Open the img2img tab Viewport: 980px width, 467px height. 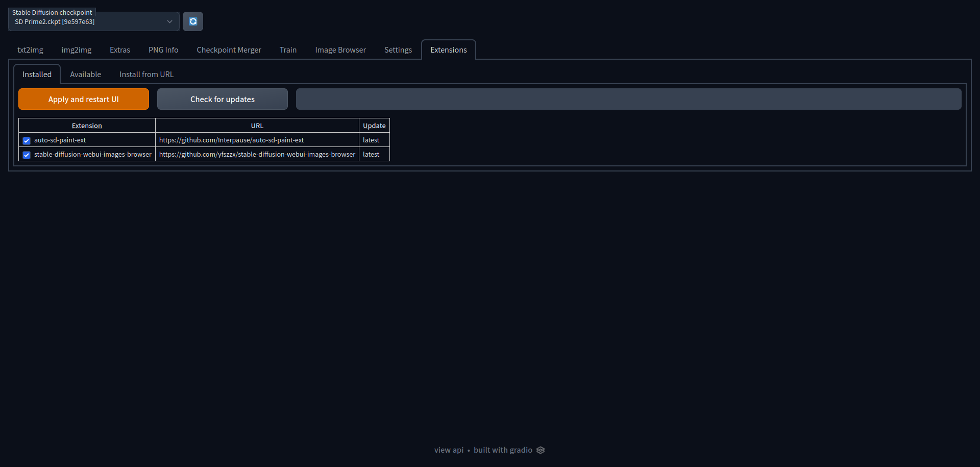click(76, 50)
